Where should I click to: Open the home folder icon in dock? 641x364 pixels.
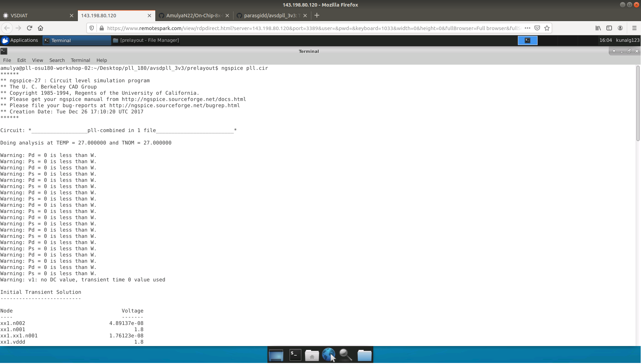(312, 355)
